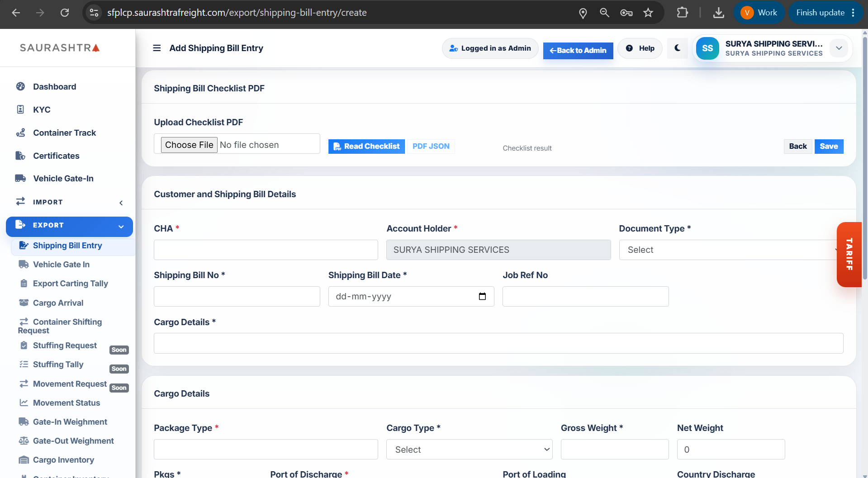Click Saurashtra logo

click(60, 47)
